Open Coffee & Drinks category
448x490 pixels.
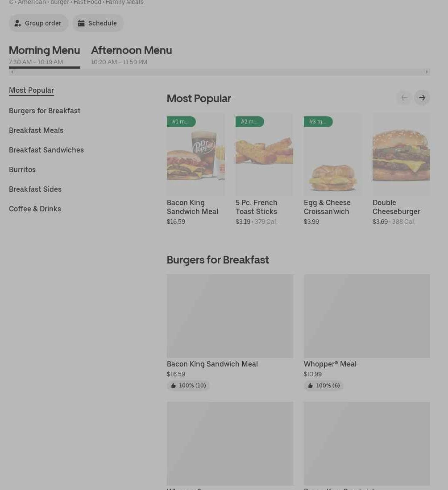(x=35, y=209)
